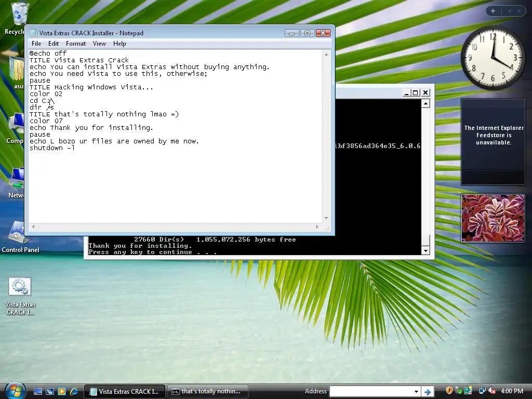Click the 'color 07' line in Notepad
Viewport: 532px width, 399px height.
[x=46, y=121]
